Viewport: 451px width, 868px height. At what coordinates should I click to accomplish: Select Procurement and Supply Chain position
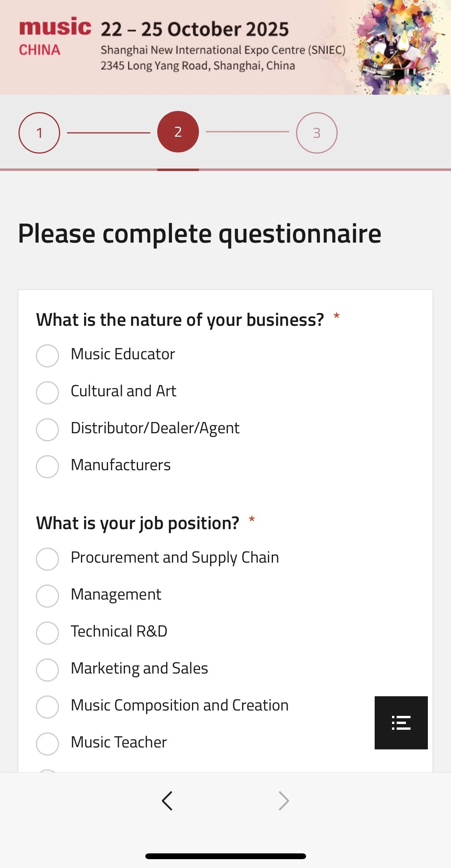click(47, 559)
